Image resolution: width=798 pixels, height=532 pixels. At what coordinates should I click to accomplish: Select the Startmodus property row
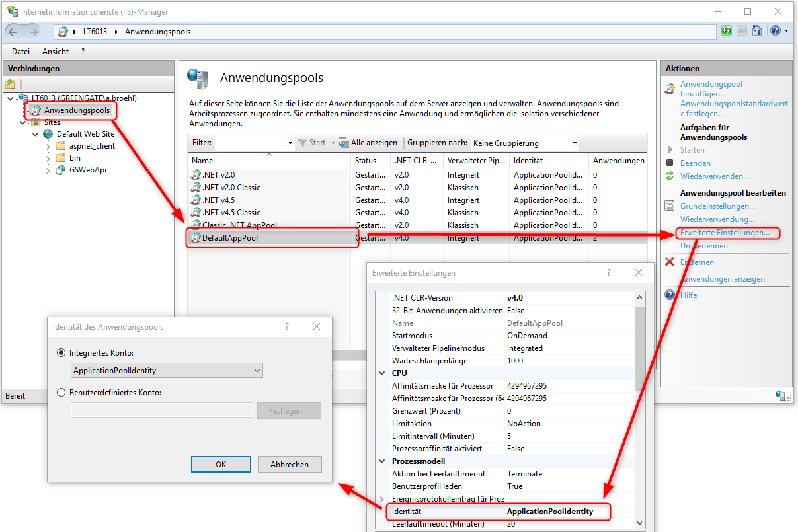point(504,336)
